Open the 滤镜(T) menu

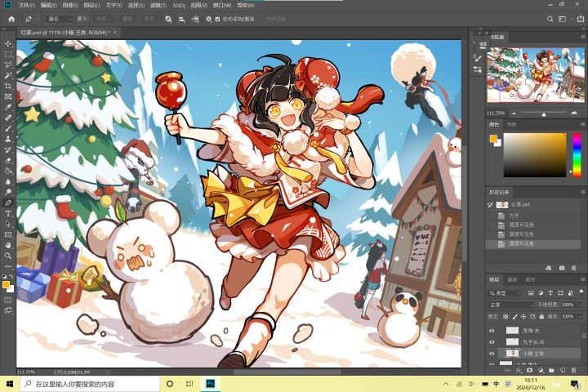click(158, 5)
